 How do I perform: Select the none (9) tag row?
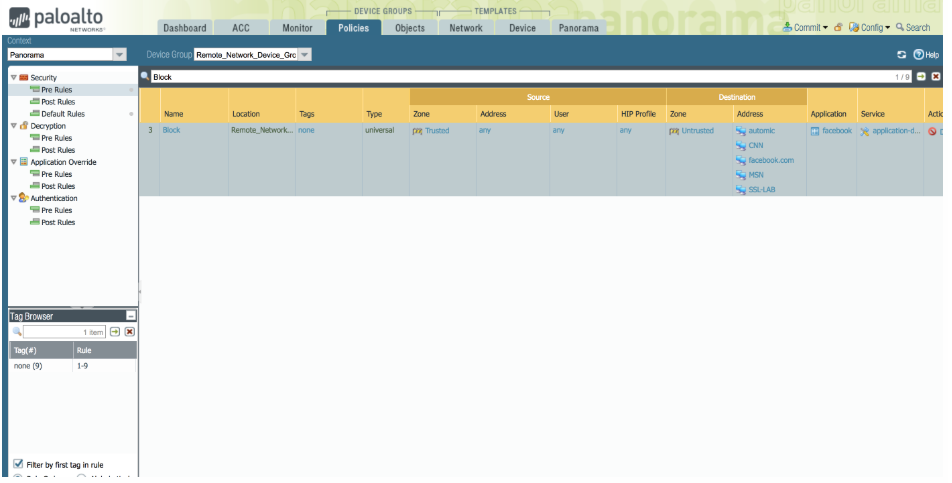click(72, 366)
